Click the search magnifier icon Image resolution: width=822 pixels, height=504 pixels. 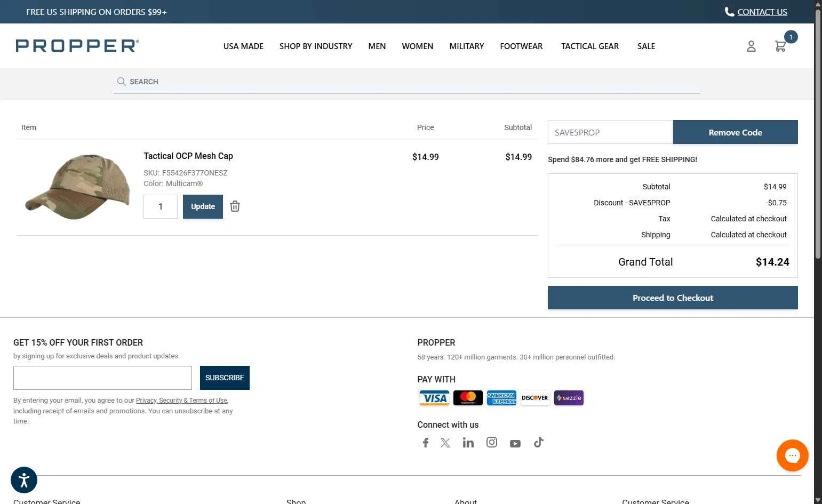coord(121,82)
